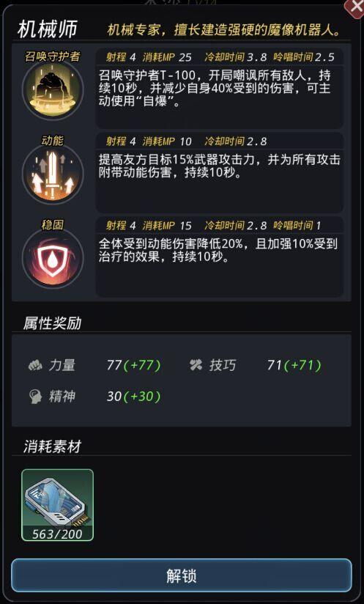
Task: Click the 召唤守护者 skill name label
Action: point(53,56)
